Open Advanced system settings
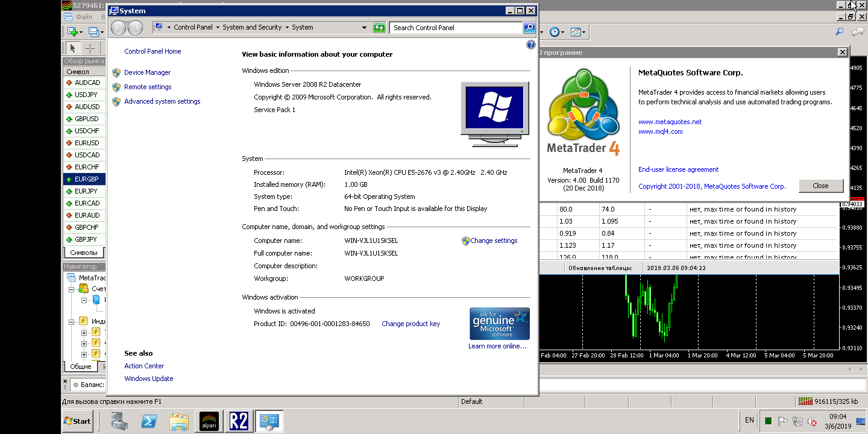This screenshot has width=868, height=434. pos(162,101)
